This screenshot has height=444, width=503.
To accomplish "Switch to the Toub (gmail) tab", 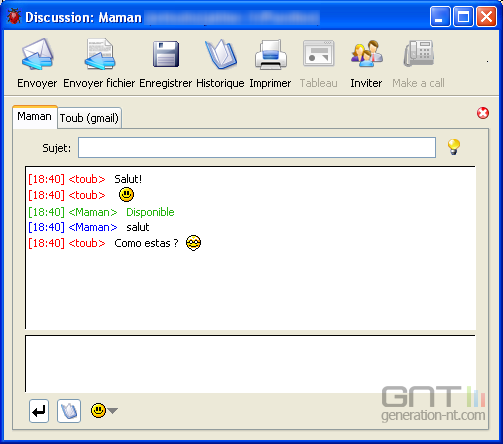I will (89, 118).
